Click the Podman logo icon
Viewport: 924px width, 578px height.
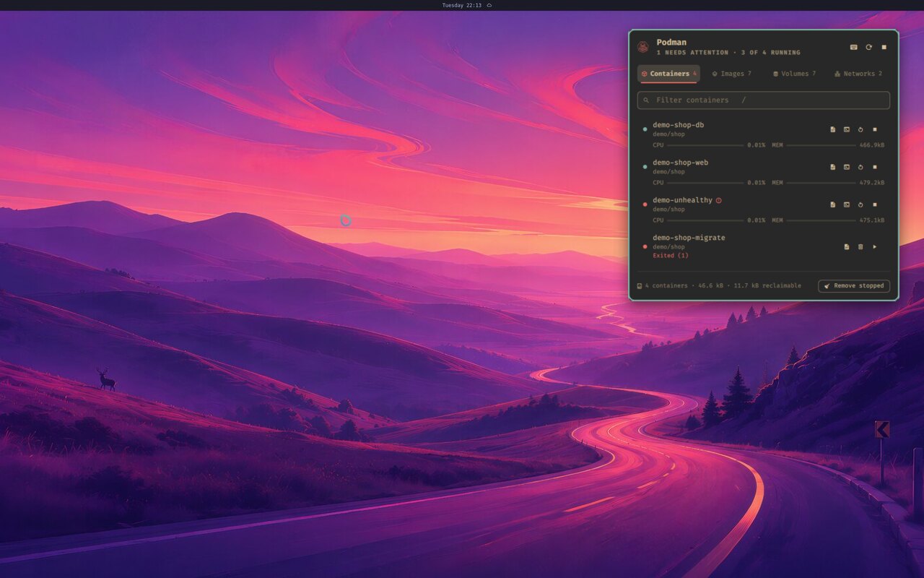643,47
